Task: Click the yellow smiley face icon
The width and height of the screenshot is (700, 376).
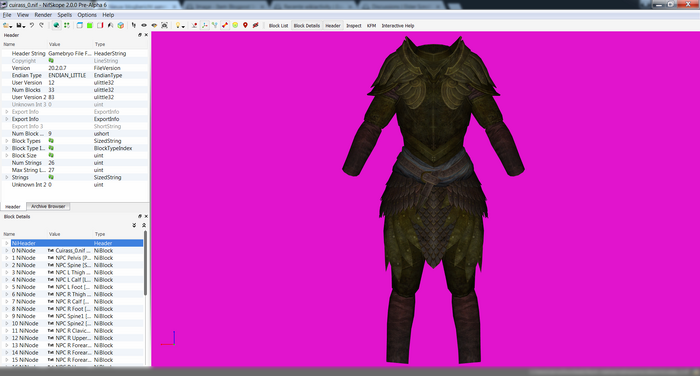Action: (x=235, y=25)
